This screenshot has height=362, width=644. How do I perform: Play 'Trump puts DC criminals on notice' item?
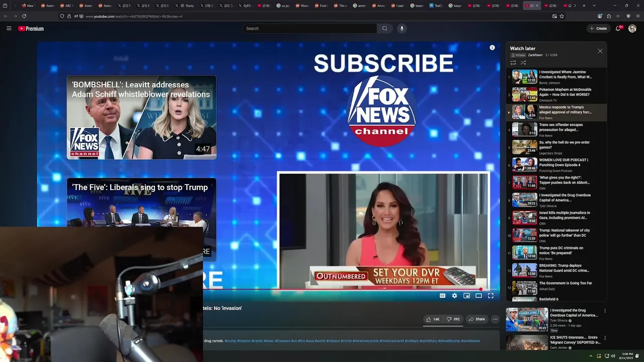[556, 253]
